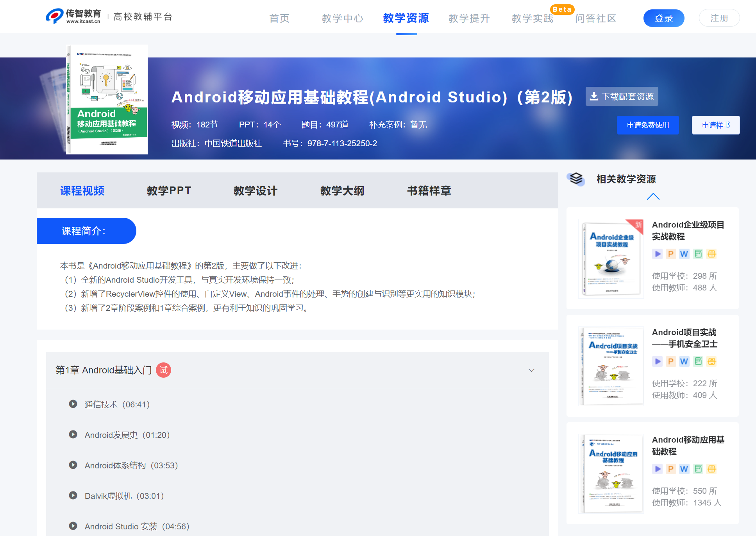This screenshot has width=756, height=536.
Task: Switch to the 教学PPT tab
Action: point(169,191)
